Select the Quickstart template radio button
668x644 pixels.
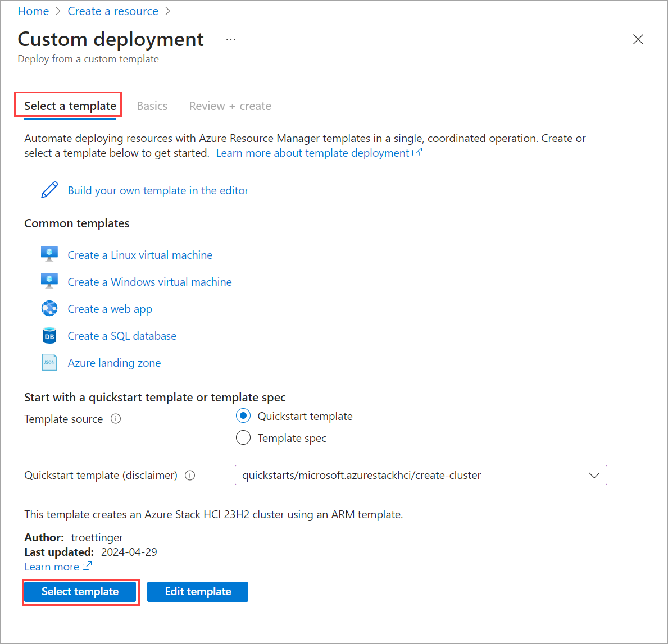tap(243, 416)
